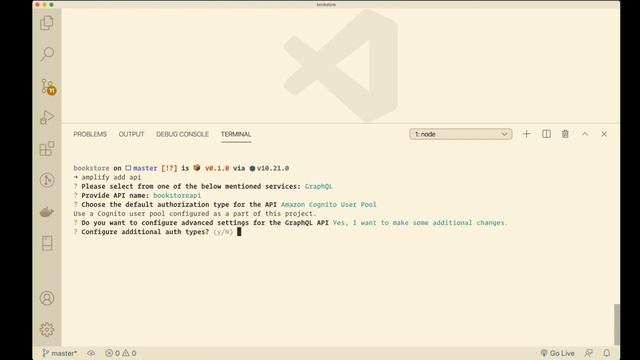Switch to the Output tab
This screenshot has height=360, width=640.
[131, 134]
